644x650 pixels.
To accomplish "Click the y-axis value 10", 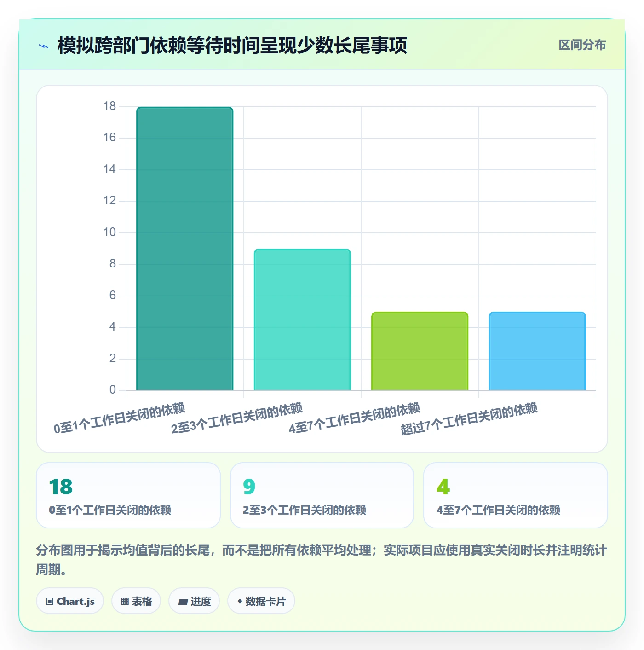I will (x=109, y=232).
